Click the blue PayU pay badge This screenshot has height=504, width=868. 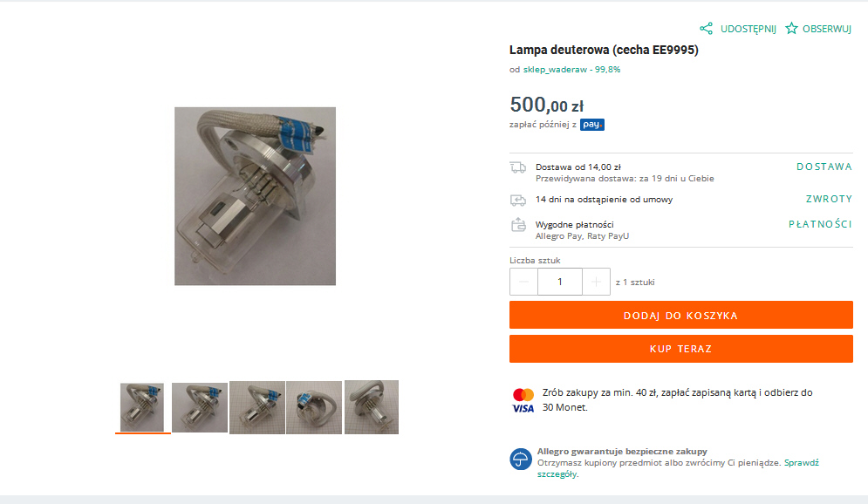pyautogui.click(x=591, y=125)
